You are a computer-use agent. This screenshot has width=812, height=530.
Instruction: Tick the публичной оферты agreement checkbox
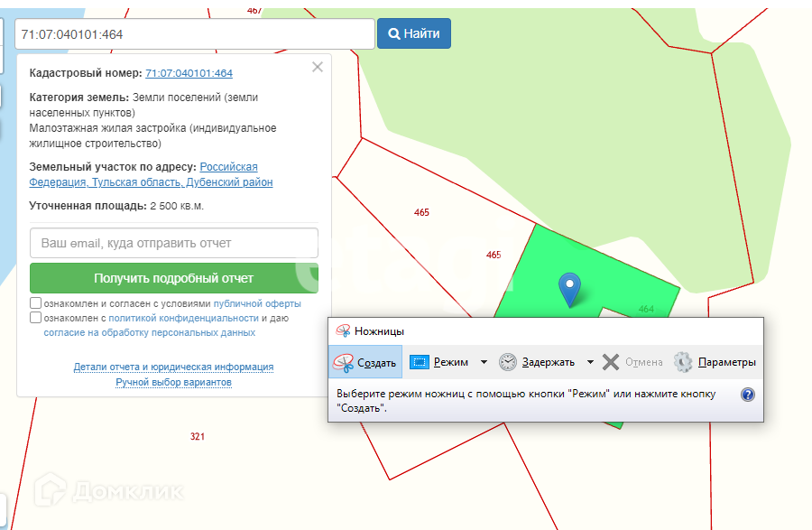pyautogui.click(x=36, y=303)
